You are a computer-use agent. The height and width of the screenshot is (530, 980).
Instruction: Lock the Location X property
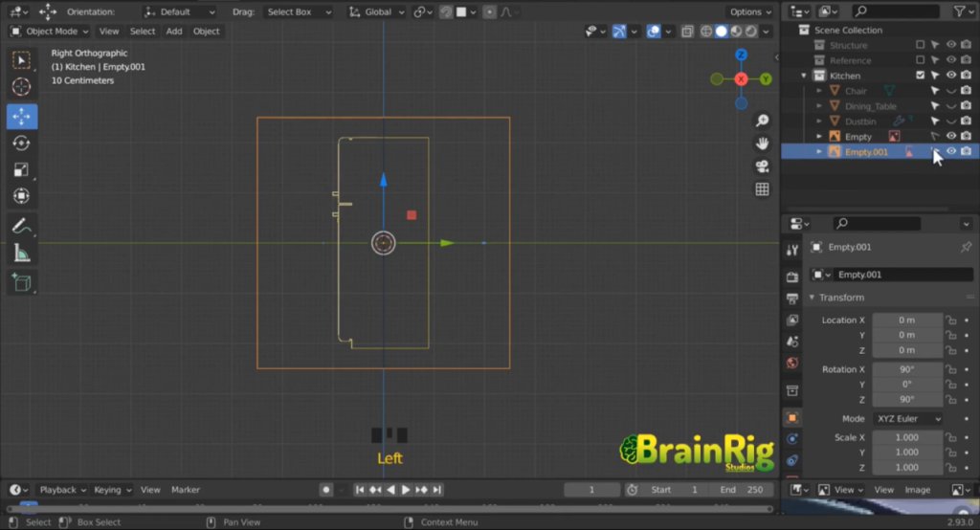950,320
